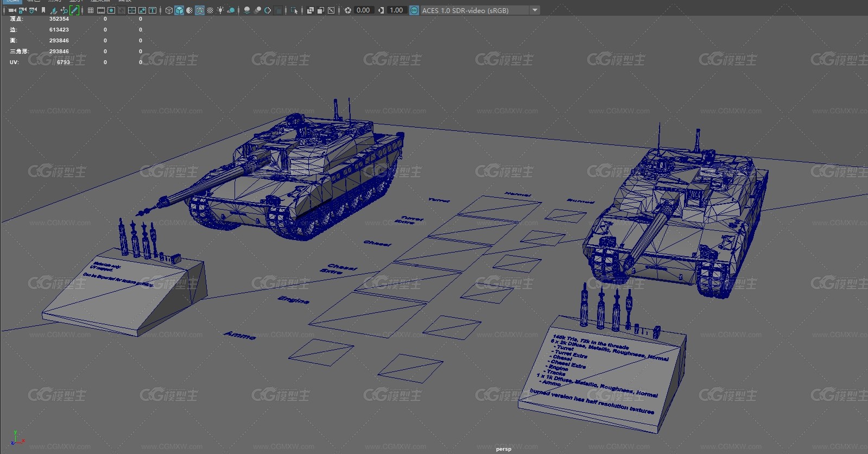This screenshot has width=868, height=454.
Task: Click the view transform dropdown arrow
Action: 535,10
